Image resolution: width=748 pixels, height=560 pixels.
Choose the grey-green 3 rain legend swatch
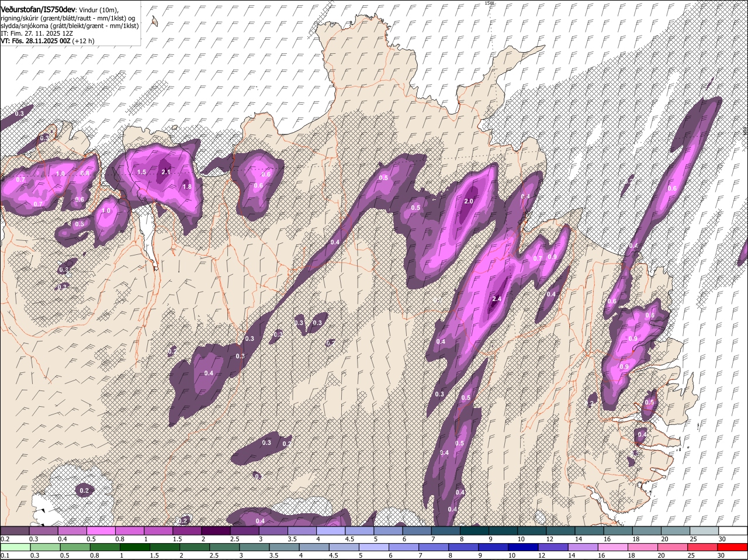(x=254, y=547)
